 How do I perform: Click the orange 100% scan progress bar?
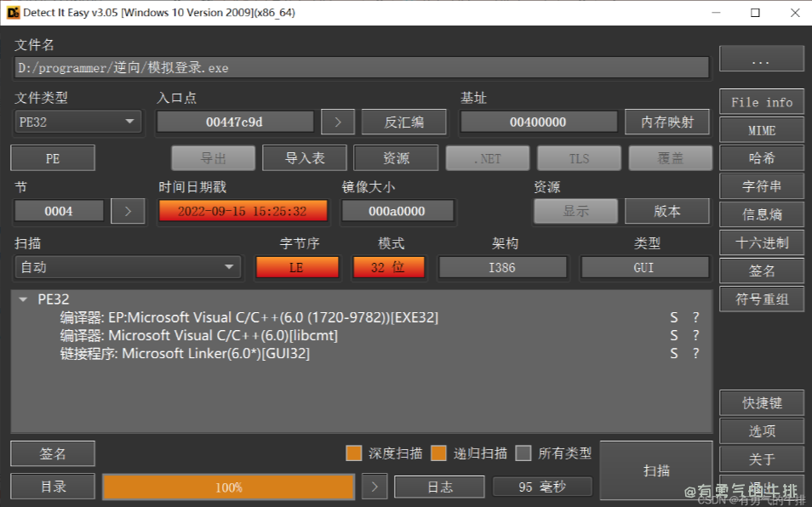(x=228, y=487)
